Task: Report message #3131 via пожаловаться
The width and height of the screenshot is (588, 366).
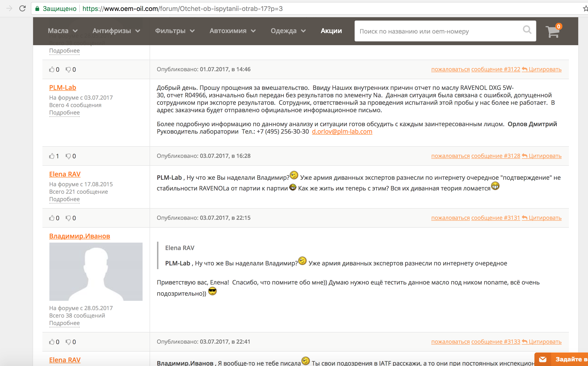Action: 451,218
